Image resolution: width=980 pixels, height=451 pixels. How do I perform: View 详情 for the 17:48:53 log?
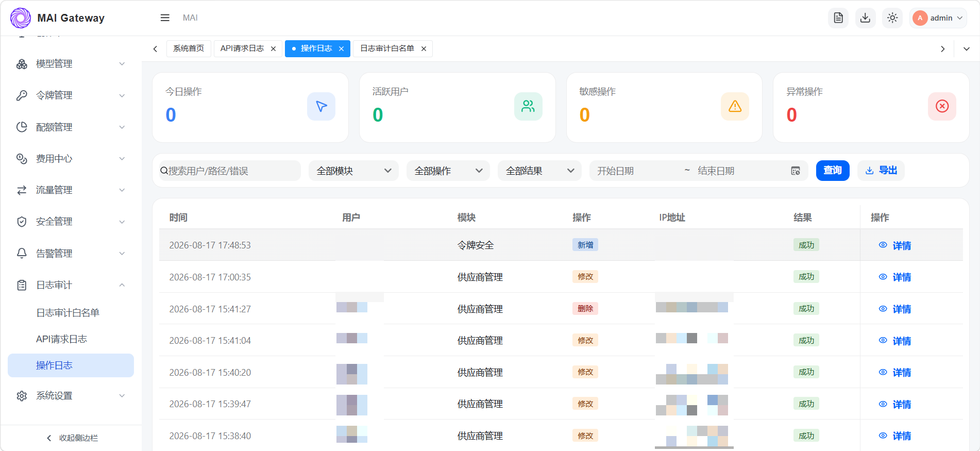[x=895, y=245]
